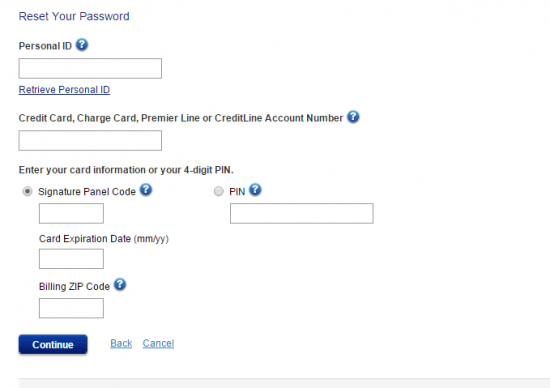
Task: Click the Card Expiration Date field
Action: 71,259
